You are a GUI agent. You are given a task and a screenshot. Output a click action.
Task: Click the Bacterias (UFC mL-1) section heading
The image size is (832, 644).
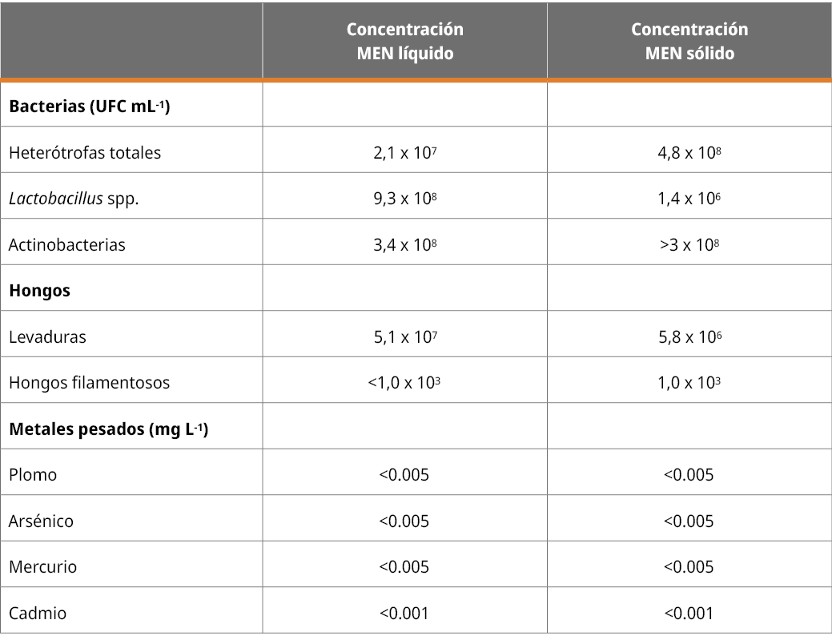89,107
